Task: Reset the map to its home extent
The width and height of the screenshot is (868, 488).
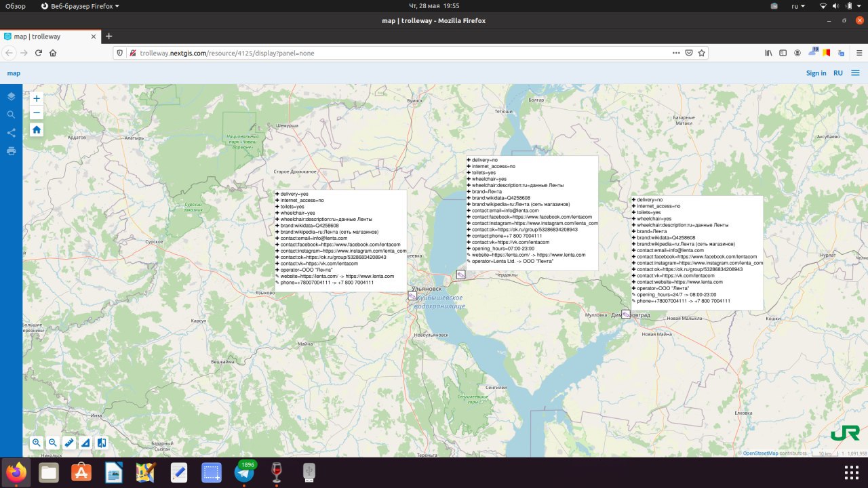Action: point(37,129)
